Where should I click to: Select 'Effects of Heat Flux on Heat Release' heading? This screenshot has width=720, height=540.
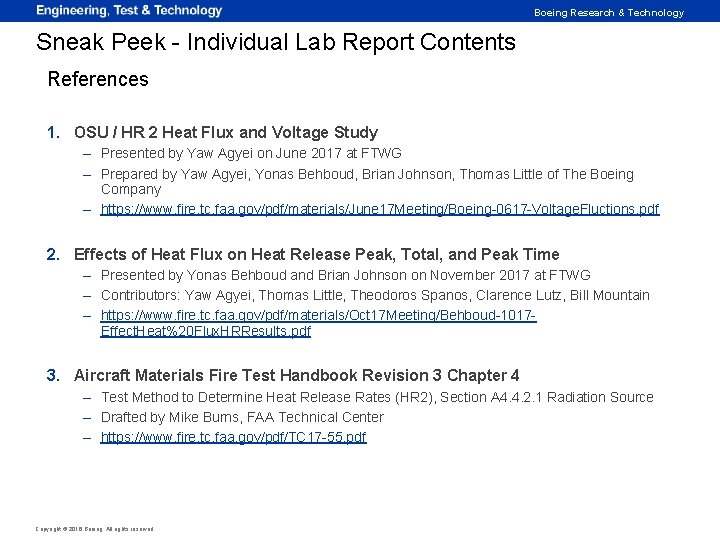pyautogui.click(x=316, y=254)
